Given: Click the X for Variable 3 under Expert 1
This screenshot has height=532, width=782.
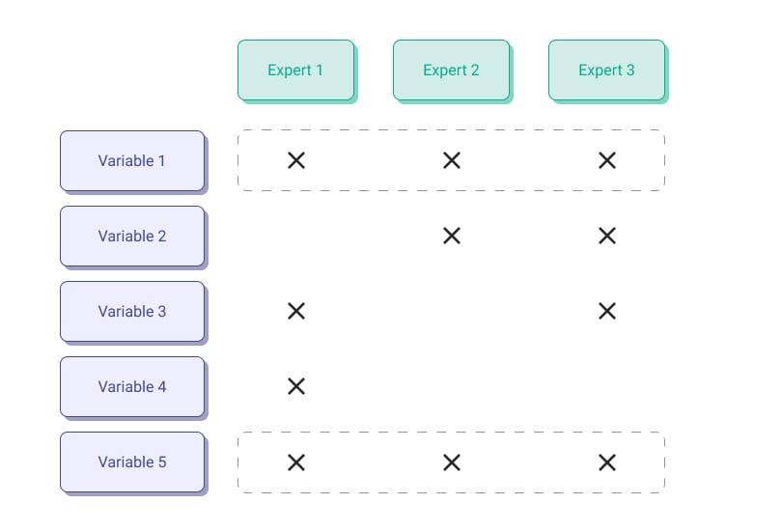Looking at the screenshot, I should pos(296,311).
